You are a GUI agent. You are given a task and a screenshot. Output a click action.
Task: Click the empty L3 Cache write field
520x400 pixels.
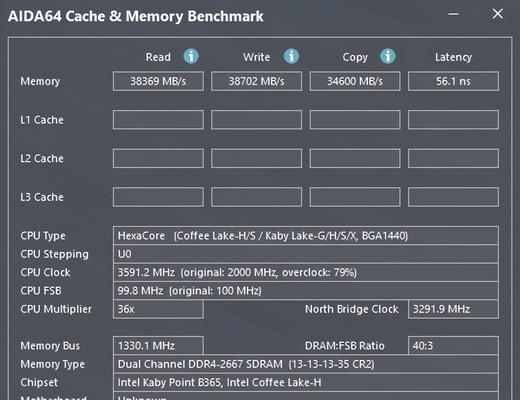256,197
